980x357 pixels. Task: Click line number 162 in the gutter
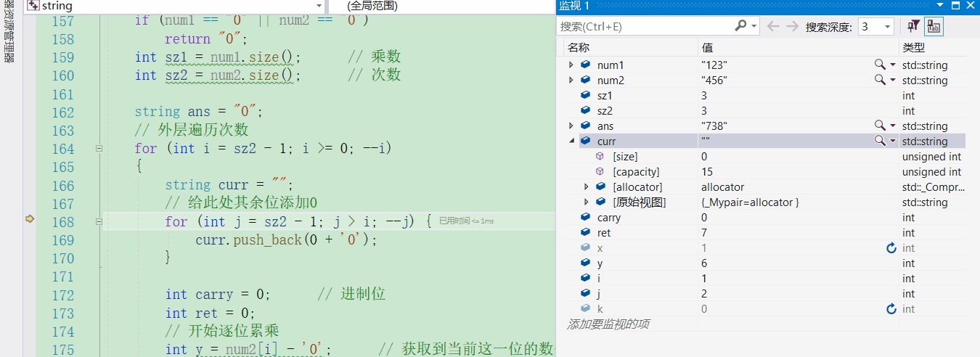tap(62, 112)
